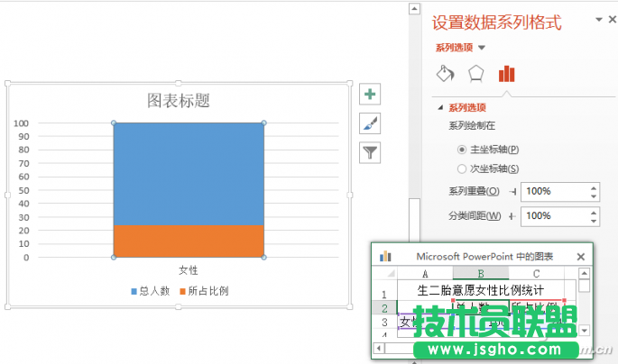Decrease 分类间距 value with down spinner

[593, 221]
